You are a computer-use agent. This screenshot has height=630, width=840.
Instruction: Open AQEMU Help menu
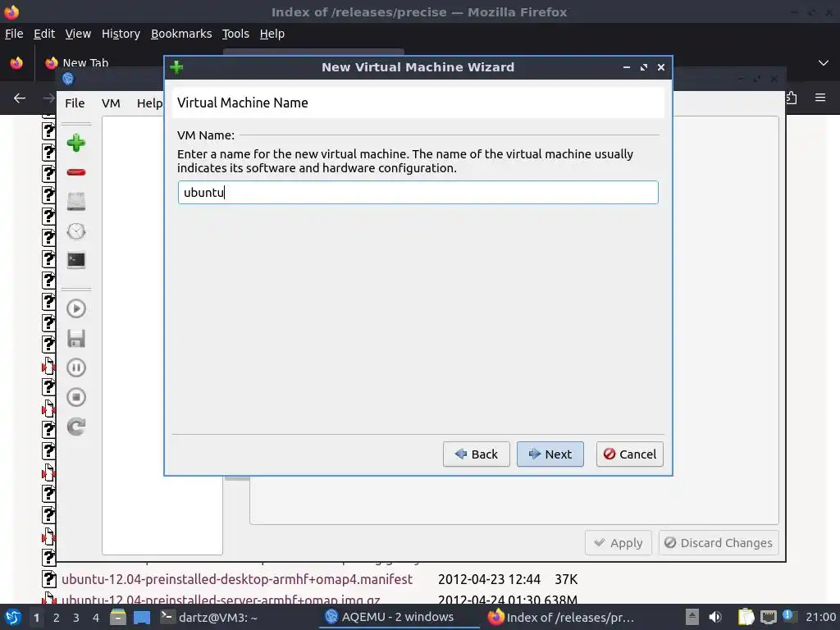(149, 103)
